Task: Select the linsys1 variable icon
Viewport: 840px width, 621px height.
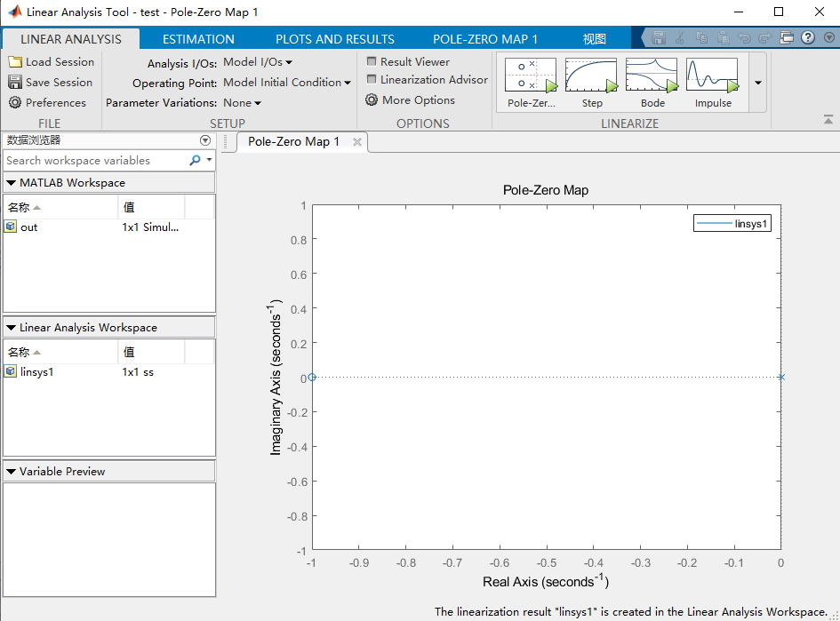Action: tap(11, 371)
